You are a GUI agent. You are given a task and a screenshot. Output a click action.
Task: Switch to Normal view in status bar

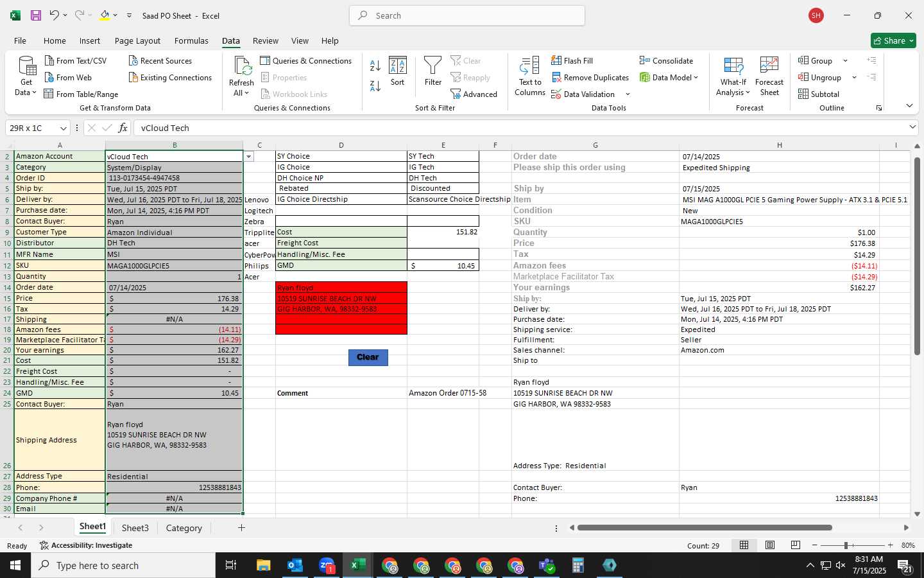point(744,545)
